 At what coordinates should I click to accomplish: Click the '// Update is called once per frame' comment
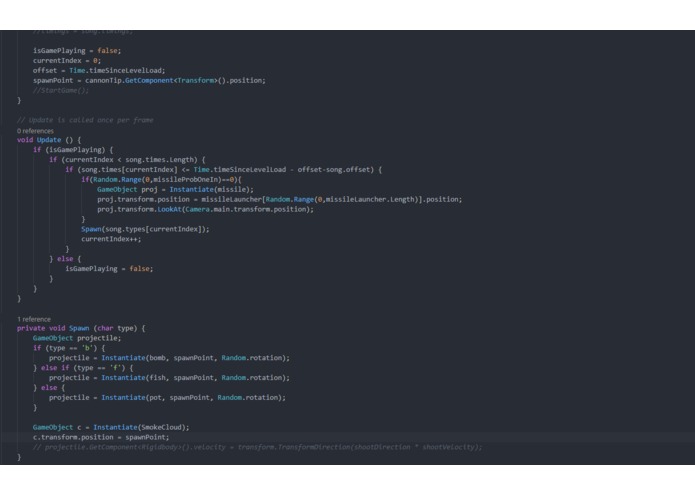(85, 120)
